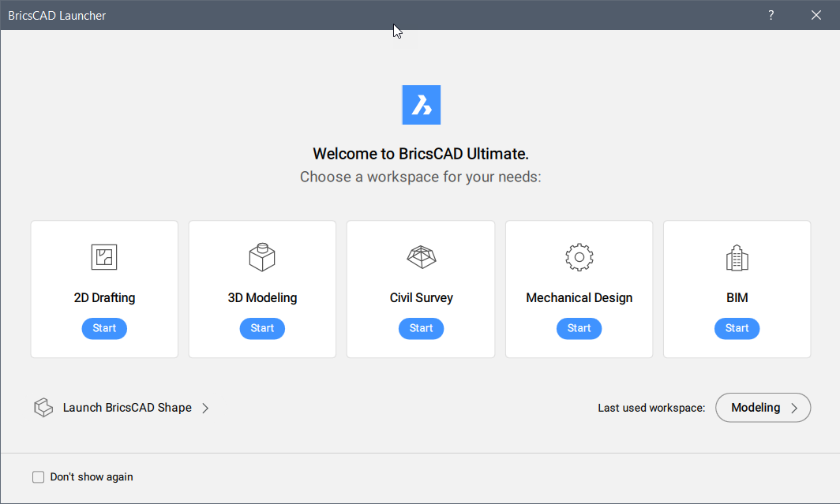The image size is (840, 504).
Task: Close the BricsCAD Launcher window
Action: click(x=816, y=15)
